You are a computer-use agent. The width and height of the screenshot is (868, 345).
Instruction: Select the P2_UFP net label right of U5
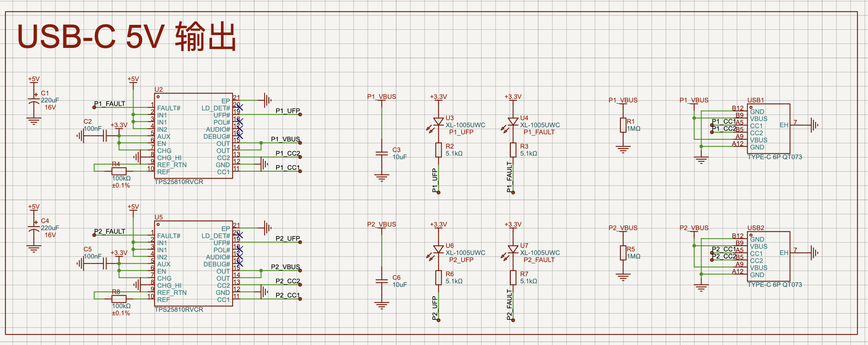coord(288,239)
